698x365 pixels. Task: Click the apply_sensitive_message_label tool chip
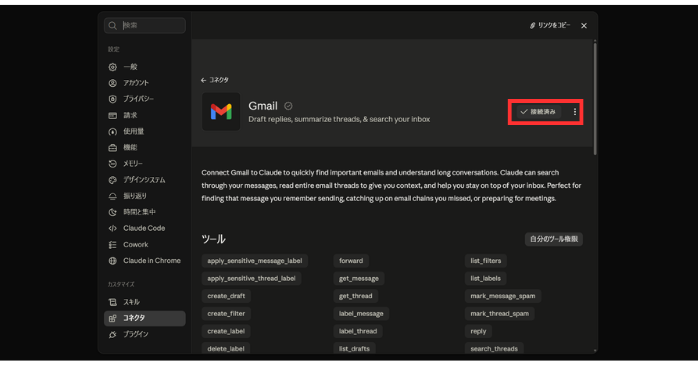pyautogui.click(x=255, y=261)
